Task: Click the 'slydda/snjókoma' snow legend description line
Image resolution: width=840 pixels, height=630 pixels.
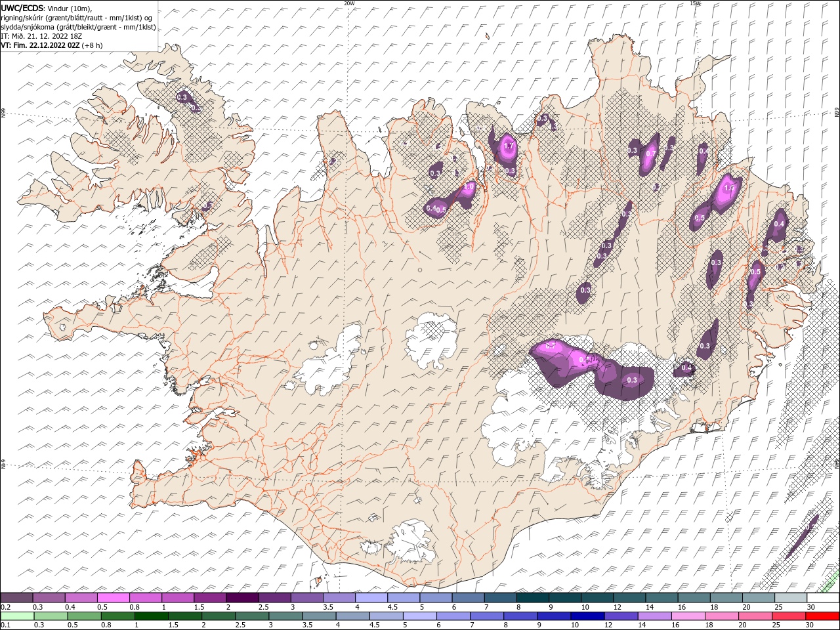Action: pos(78,27)
